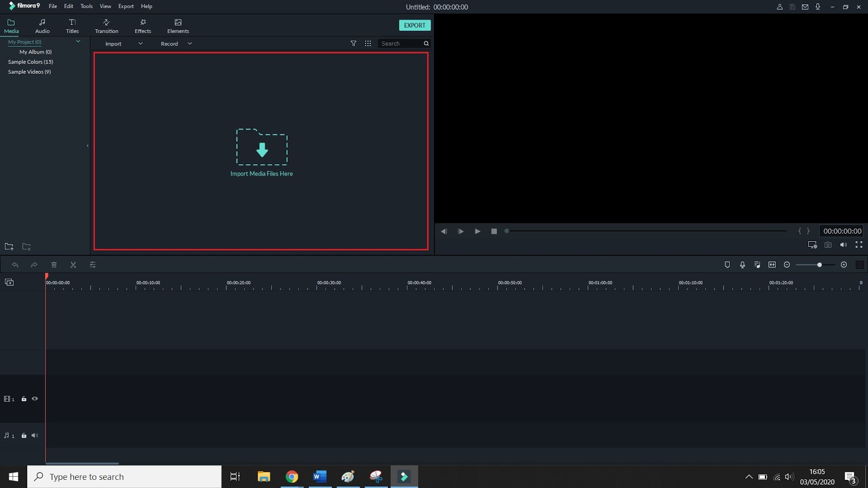Open the Tools menu
The height and width of the screenshot is (488, 868).
86,6
